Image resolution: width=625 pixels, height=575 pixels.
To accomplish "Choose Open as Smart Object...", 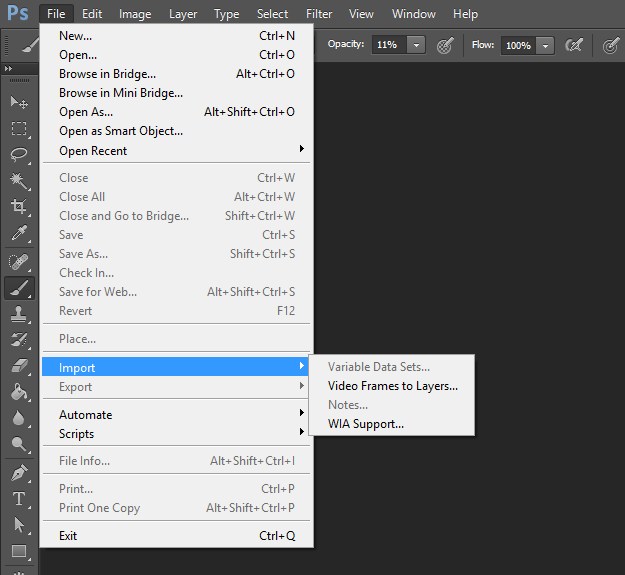I will pos(176,131).
